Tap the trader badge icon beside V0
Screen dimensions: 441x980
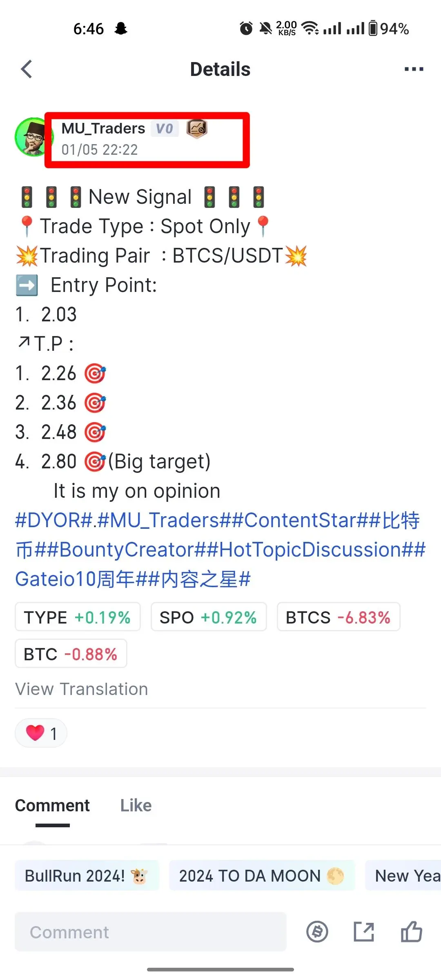pyautogui.click(x=197, y=129)
